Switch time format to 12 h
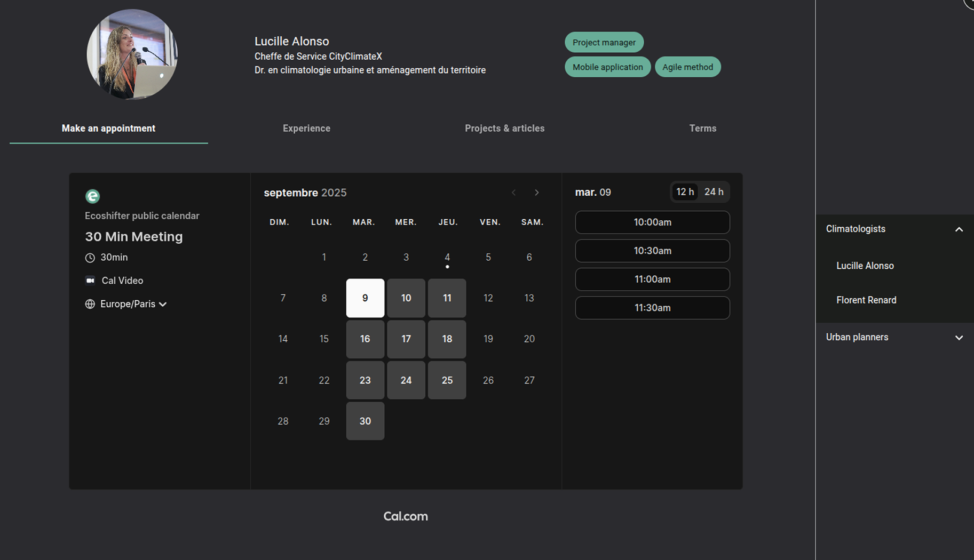The width and height of the screenshot is (974, 560). [x=685, y=192]
